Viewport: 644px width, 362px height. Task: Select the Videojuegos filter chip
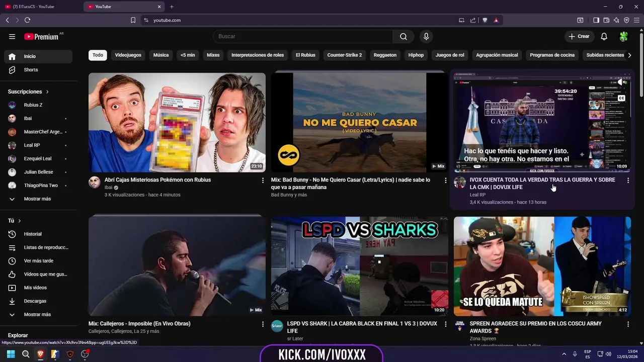point(128,55)
